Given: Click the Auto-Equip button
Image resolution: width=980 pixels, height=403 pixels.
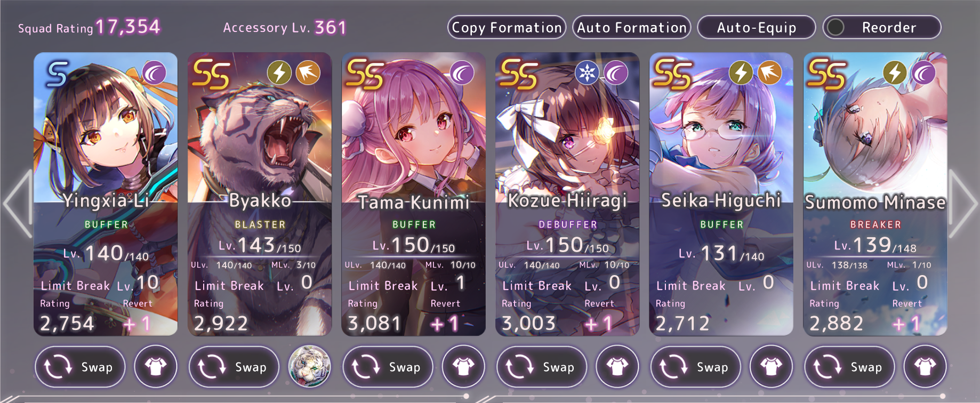Looking at the screenshot, I should coord(757,27).
